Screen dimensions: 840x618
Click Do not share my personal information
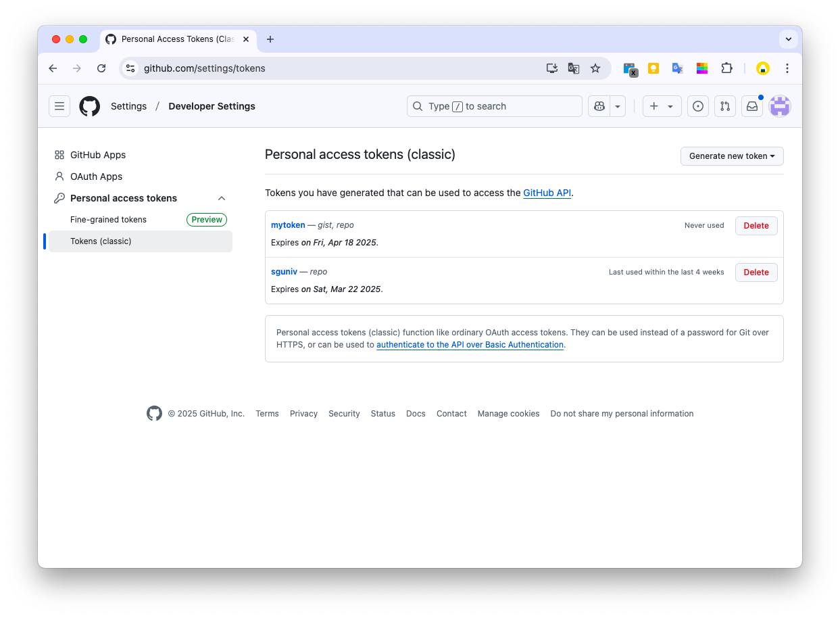click(x=622, y=414)
